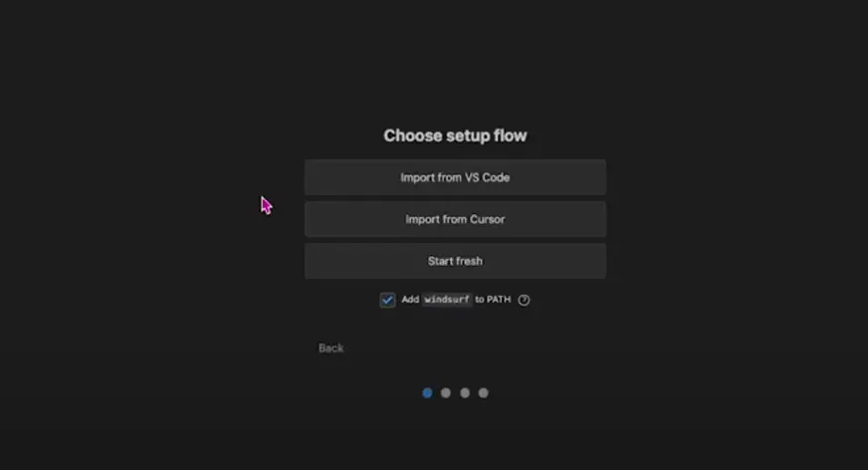Toggle PATH option via the 'to PATH' label

coord(493,300)
